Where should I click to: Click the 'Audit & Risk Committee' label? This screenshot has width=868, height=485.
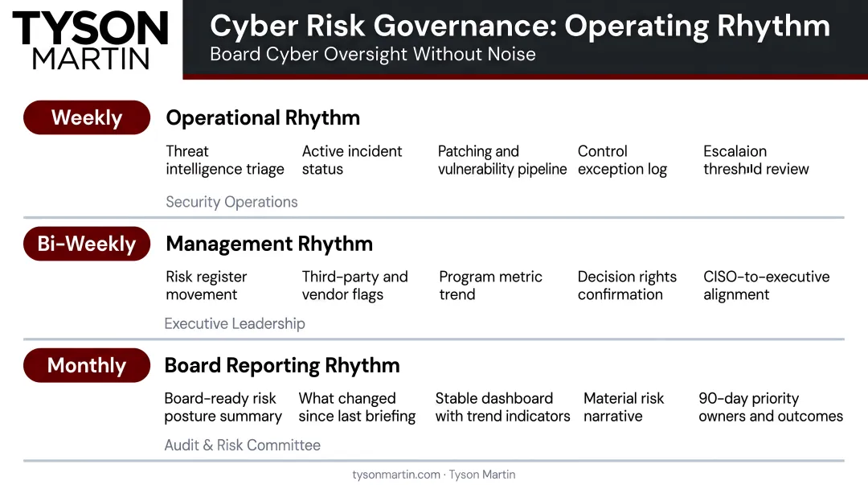click(x=243, y=445)
